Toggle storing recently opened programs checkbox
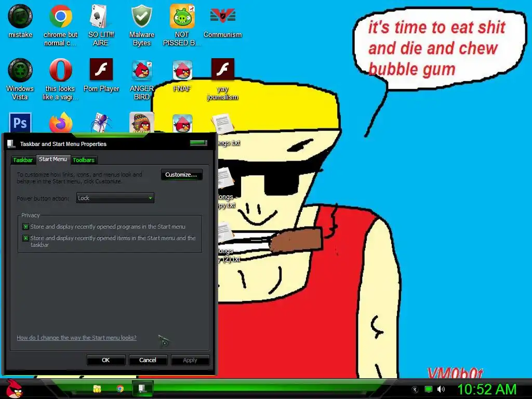 point(25,227)
